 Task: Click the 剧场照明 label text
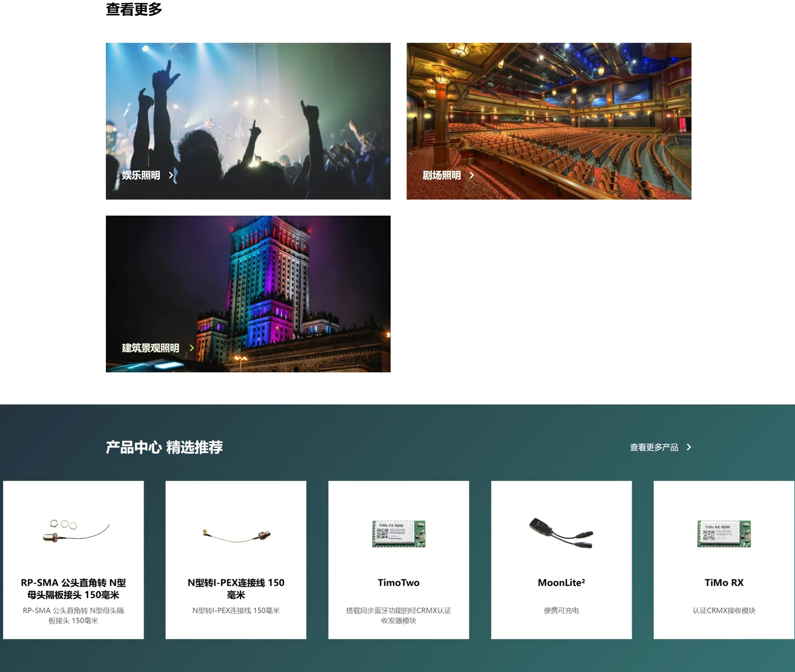click(x=442, y=175)
